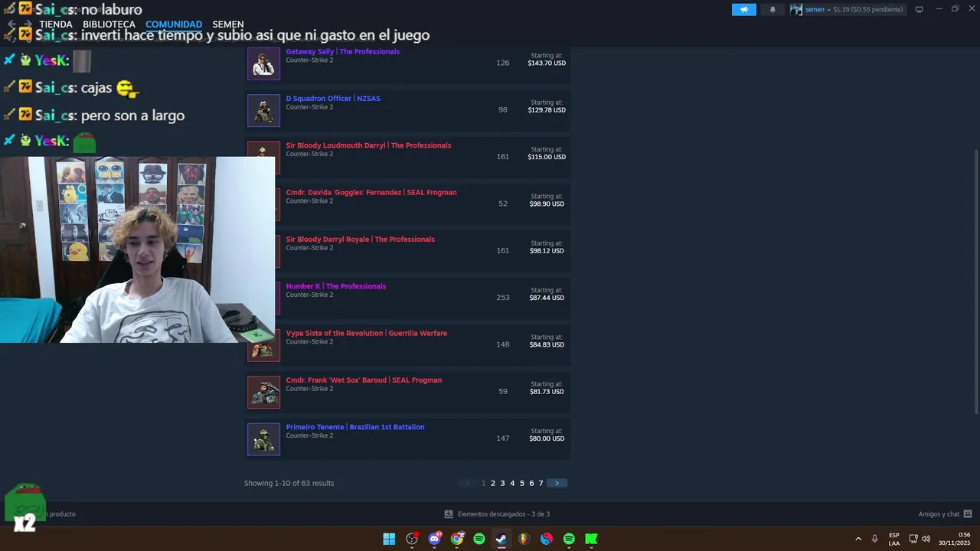Open D Squadron Officer | NZSAS listing
Image resolution: width=980 pixels, height=551 pixels.
[x=333, y=99]
